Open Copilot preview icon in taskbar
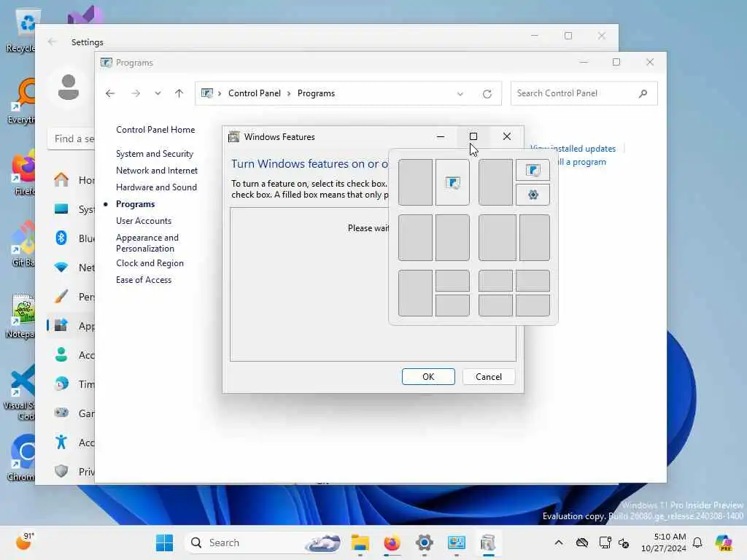The image size is (747, 560). pyautogui.click(x=724, y=542)
